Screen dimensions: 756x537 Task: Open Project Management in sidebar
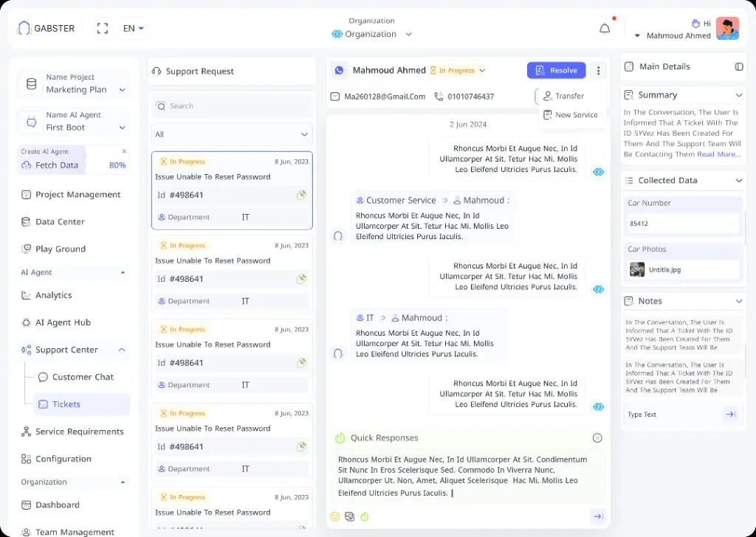point(71,195)
